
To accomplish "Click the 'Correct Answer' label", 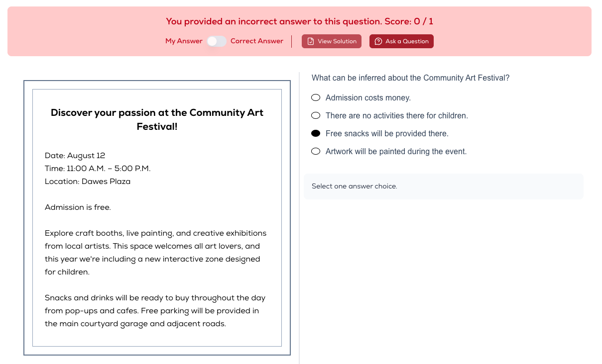I will click(257, 41).
